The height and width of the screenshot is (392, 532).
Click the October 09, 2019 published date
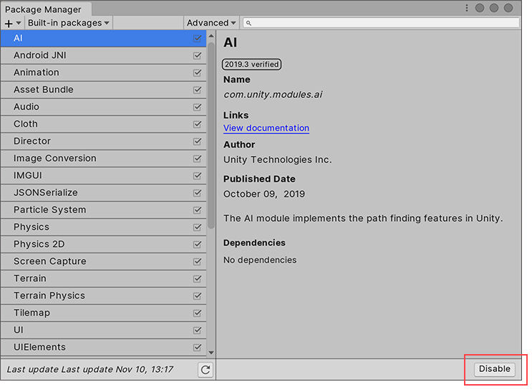pyautogui.click(x=264, y=195)
